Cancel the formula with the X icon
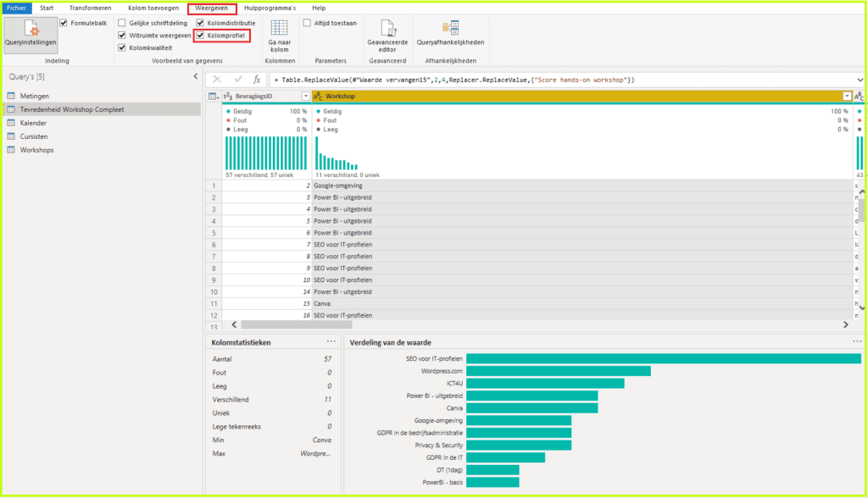Screen dimensions: 868x498 pos(217,80)
